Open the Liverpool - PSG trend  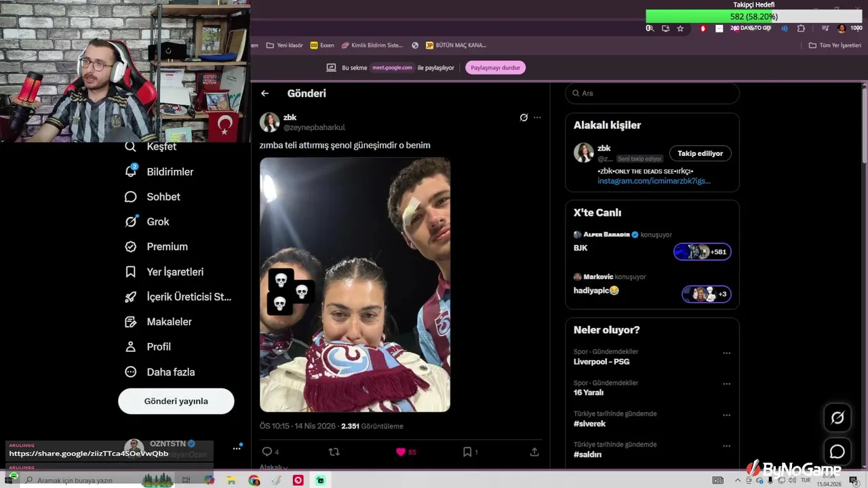(x=601, y=362)
